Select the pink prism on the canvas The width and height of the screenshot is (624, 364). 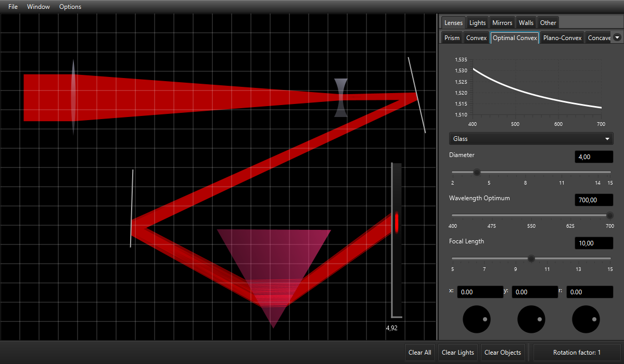(x=273, y=270)
